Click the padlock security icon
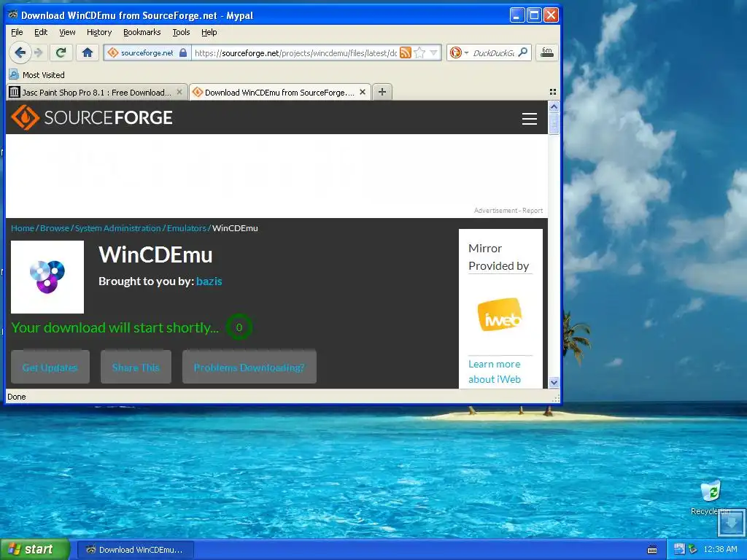This screenshot has width=747, height=560. 183,52
